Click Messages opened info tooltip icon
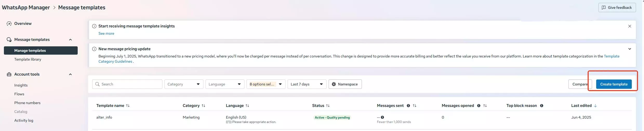644x131 pixels. point(479,106)
